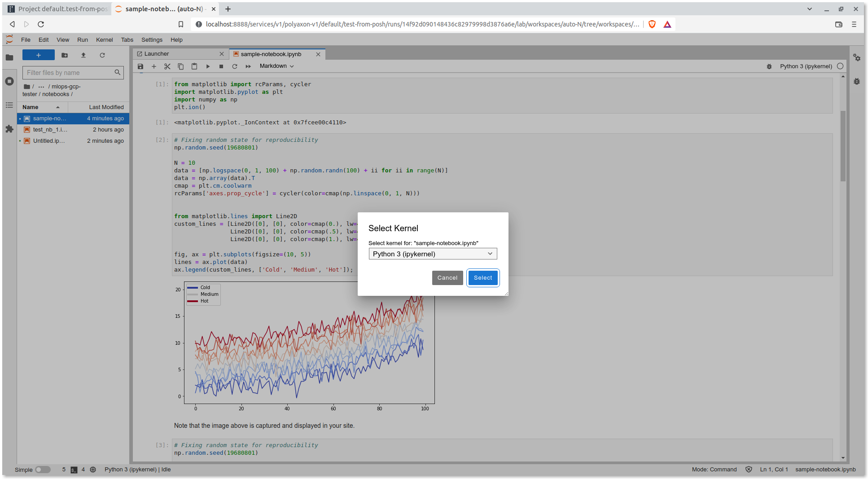This screenshot has height=479, width=868.
Task: Select Untitled.ip... file in file browser
Action: coord(73,141)
